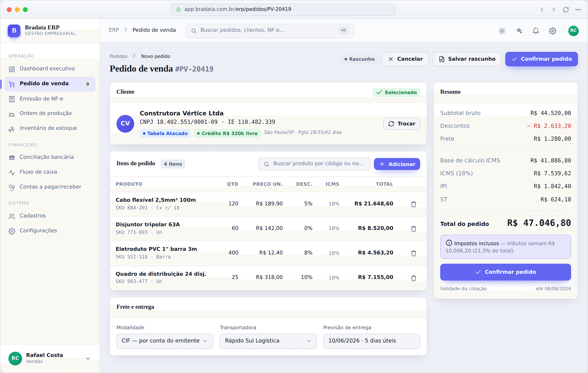Go forward in browser history

554,10
